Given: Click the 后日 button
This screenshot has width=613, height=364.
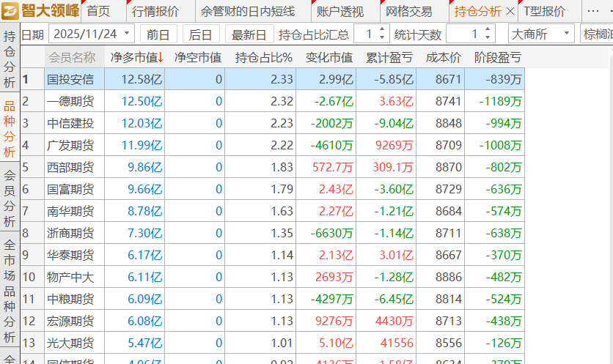Looking at the screenshot, I should [201, 34].
